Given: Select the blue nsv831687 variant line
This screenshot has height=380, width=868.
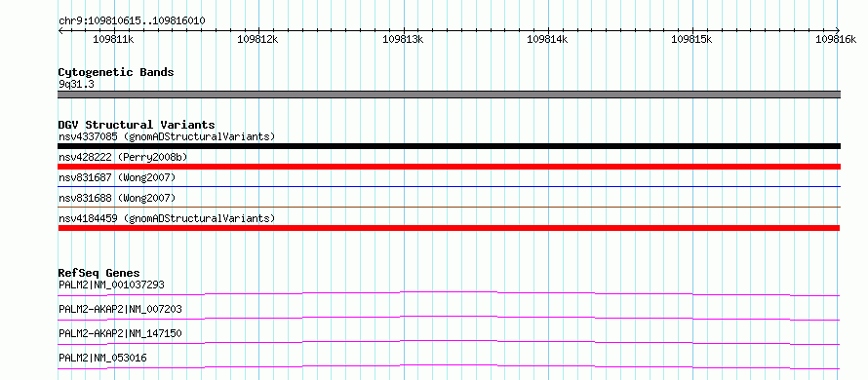Looking at the screenshot, I should pyautogui.click(x=450, y=186).
